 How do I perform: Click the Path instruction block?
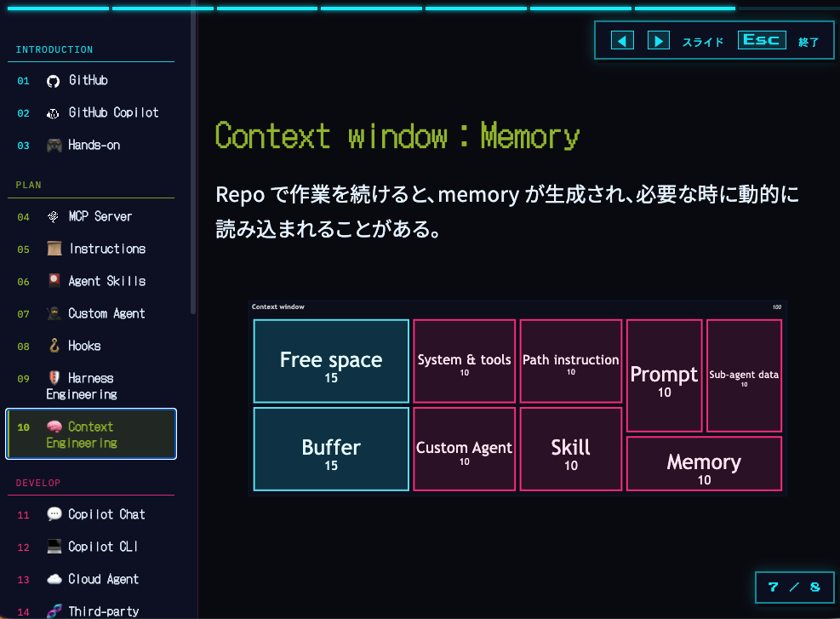coord(571,361)
